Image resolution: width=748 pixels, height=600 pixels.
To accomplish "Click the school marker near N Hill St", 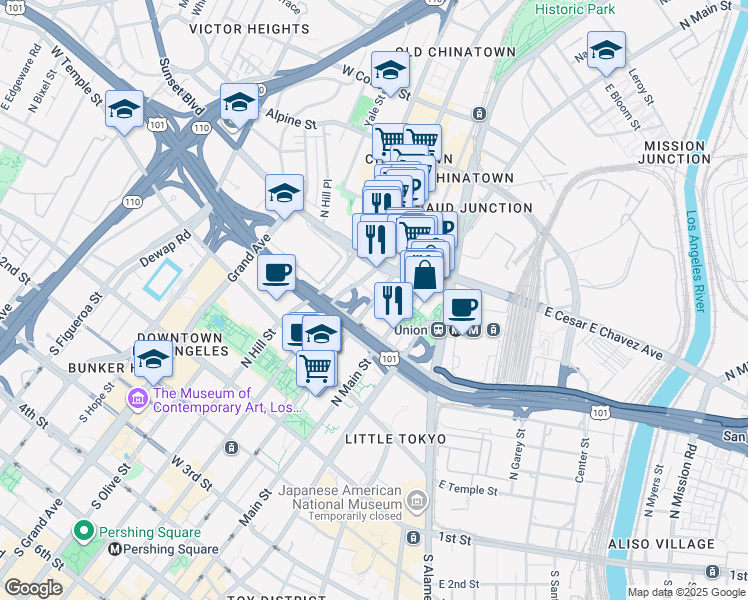I will [x=322, y=333].
